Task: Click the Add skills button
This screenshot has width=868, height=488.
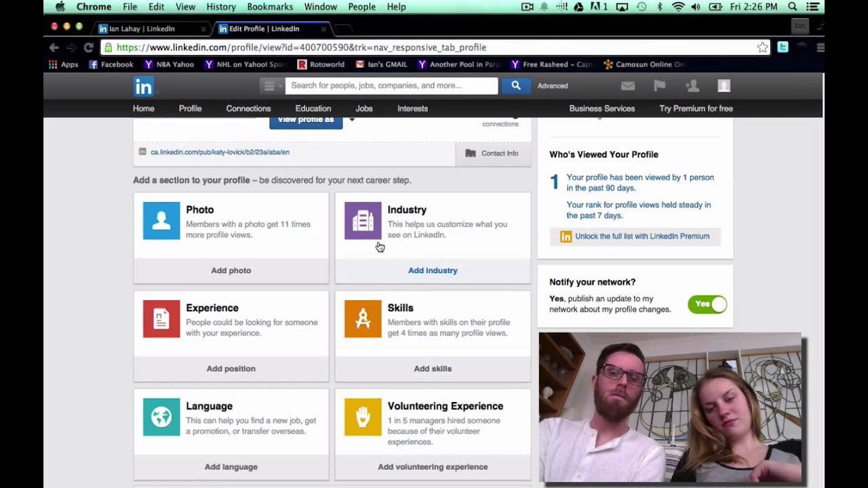Action: [433, 369]
